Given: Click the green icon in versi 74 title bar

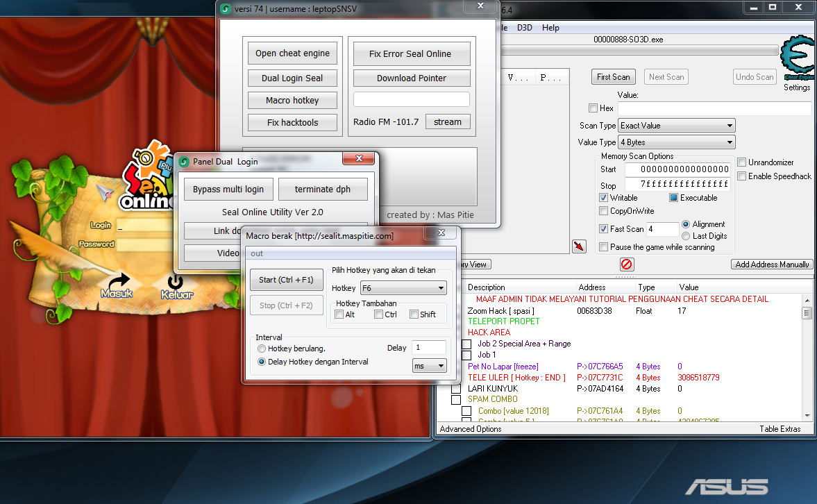Looking at the screenshot, I should pyautogui.click(x=226, y=9).
